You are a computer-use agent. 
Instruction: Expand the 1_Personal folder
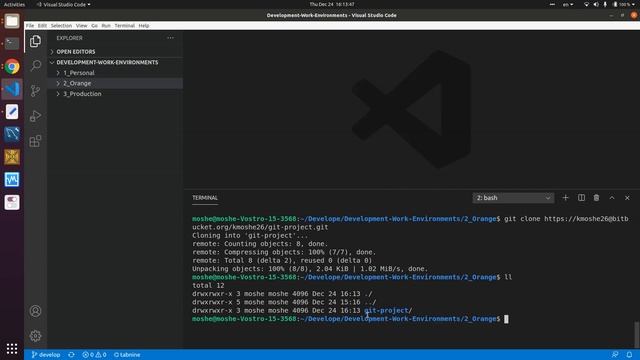point(116,73)
